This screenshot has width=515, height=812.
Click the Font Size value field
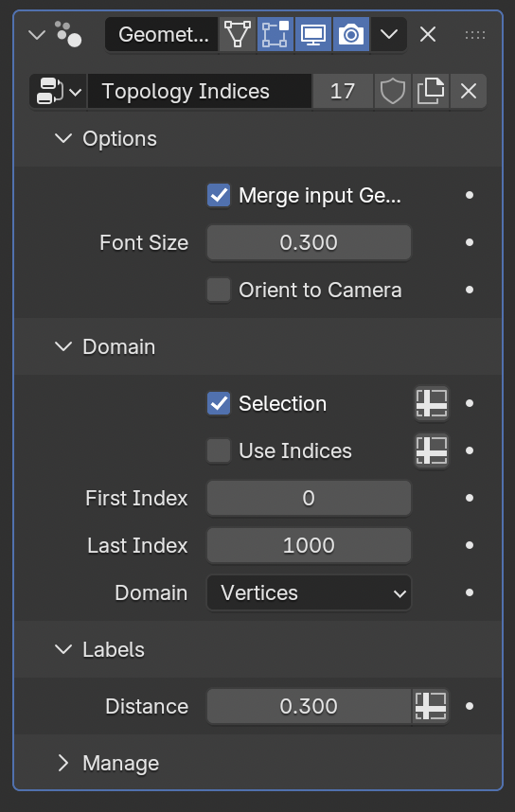(x=309, y=242)
